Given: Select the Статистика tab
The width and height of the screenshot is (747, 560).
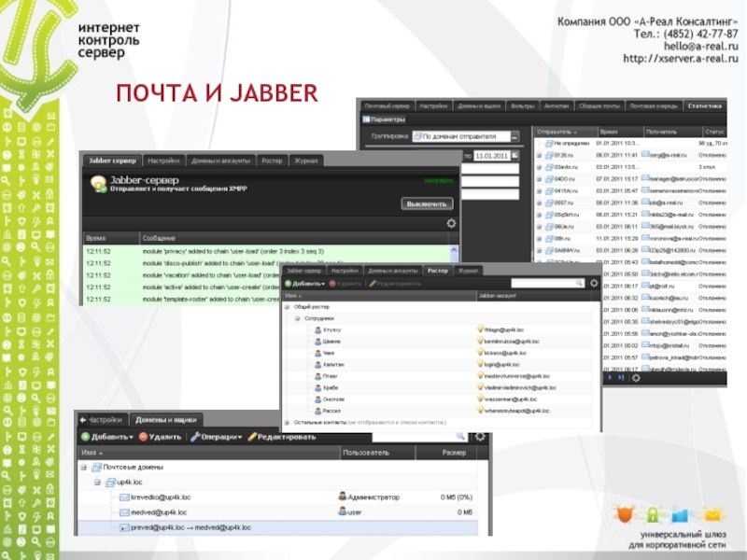Looking at the screenshot, I should tap(705, 106).
